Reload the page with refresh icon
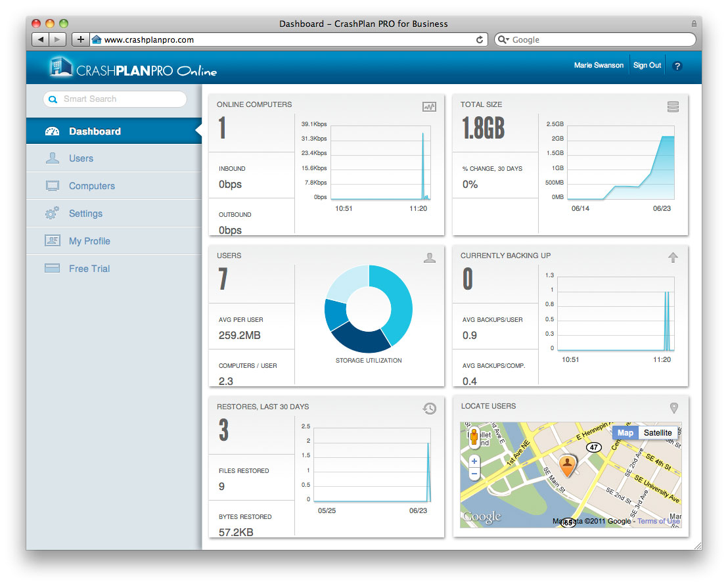The image size is (728, 586). pos(480,40)
